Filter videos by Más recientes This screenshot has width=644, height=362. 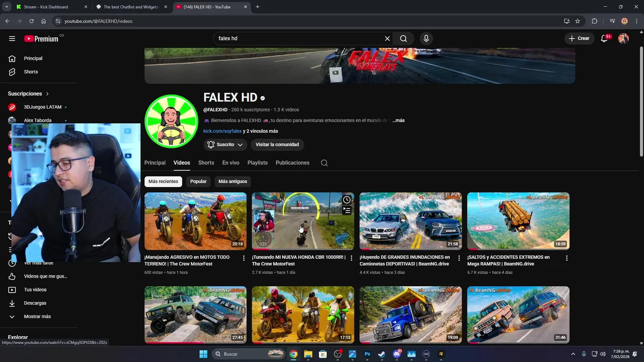coord(163,182)
